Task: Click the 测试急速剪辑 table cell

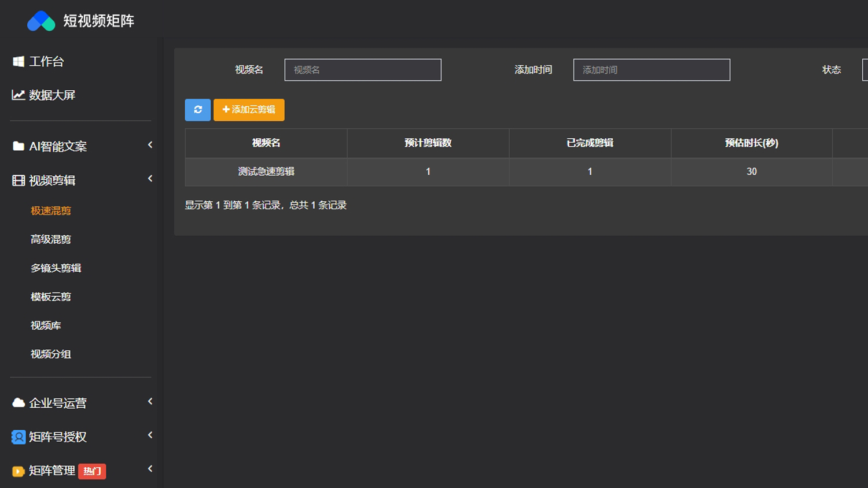Action: coord(266,172)
